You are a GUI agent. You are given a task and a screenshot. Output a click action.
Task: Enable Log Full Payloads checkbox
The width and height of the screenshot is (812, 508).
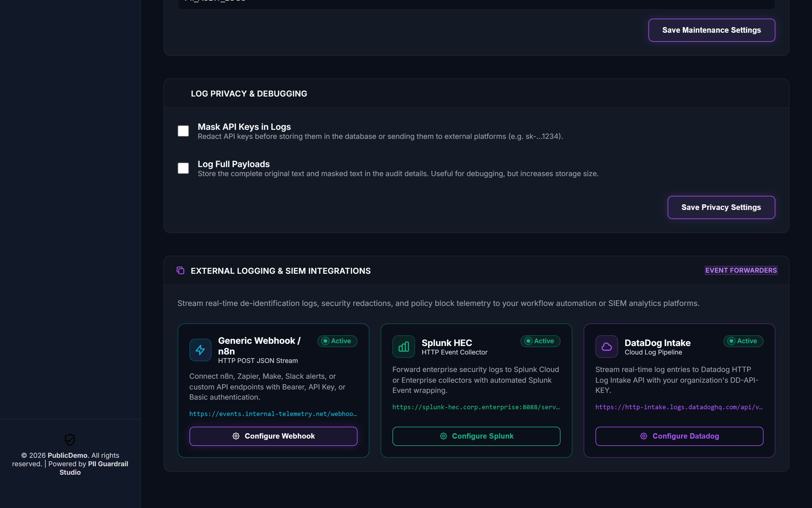(183, 168)
